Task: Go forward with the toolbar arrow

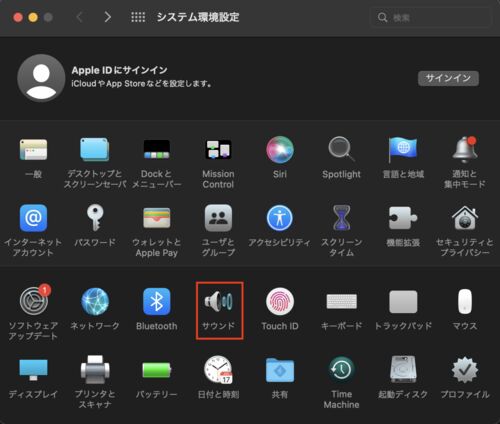Action: pos(107,17)
